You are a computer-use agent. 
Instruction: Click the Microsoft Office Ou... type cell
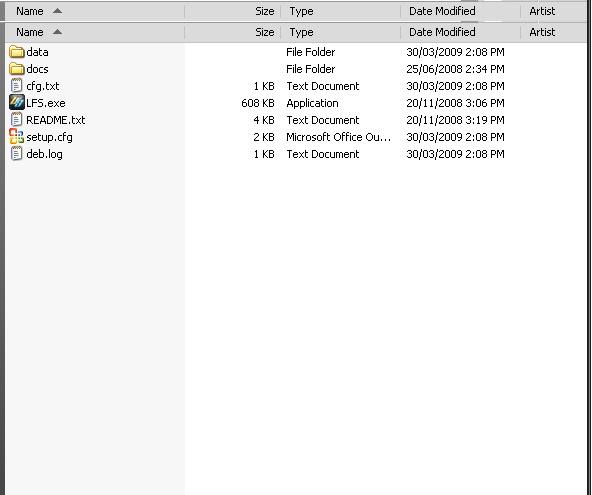pos(338,137)
